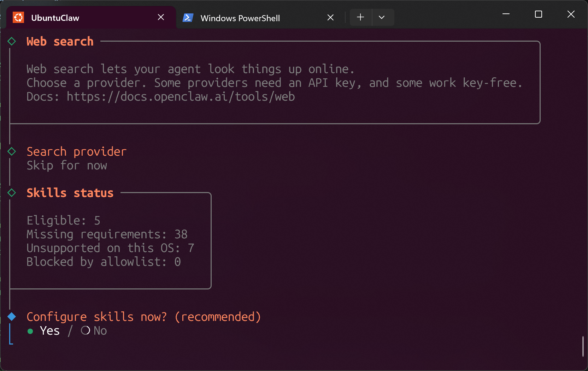
Task: Click the 'Skip for now' text
Action: click(x=67, y=166)
